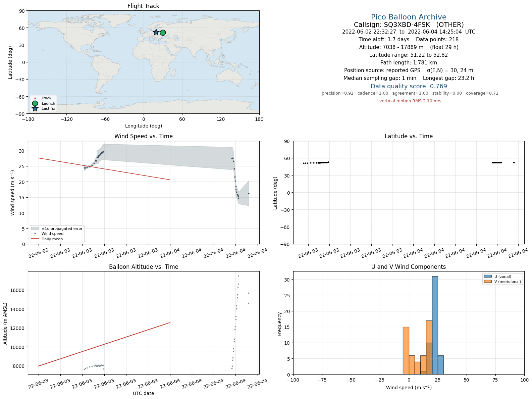Click the "16000" altitude tick label
The width and height of the screenshot is (532, 399).
point(18,290)
